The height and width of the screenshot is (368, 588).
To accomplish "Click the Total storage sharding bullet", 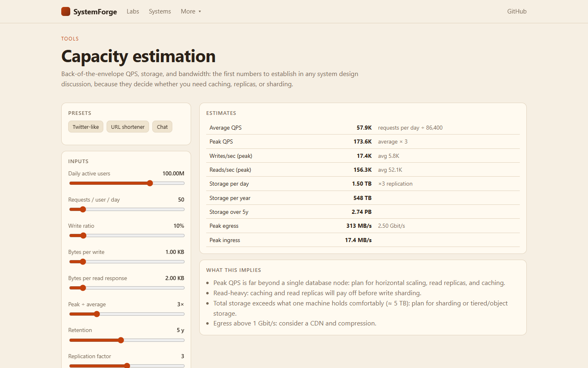I will tap(361, 308).
